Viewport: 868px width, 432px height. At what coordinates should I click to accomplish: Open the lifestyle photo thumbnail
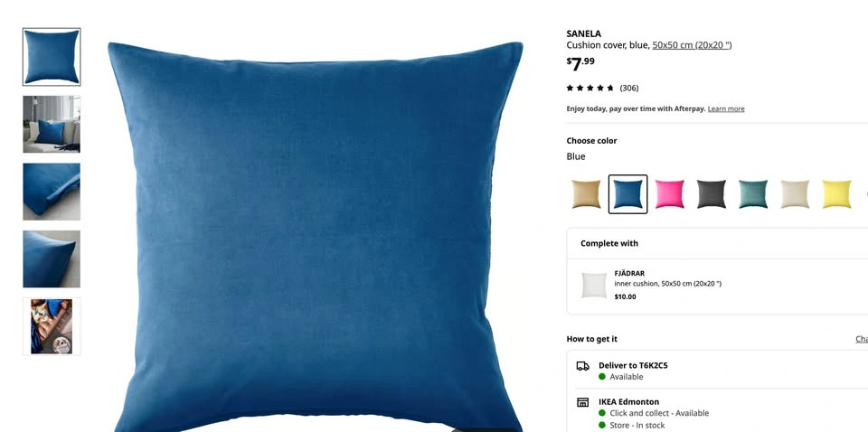pos(52,326)
